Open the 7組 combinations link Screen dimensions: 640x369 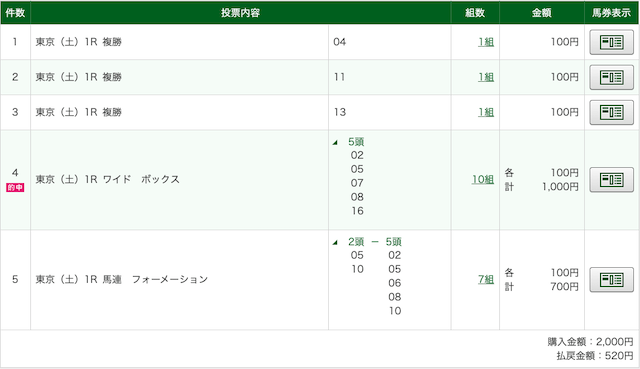tap(486, 280)
